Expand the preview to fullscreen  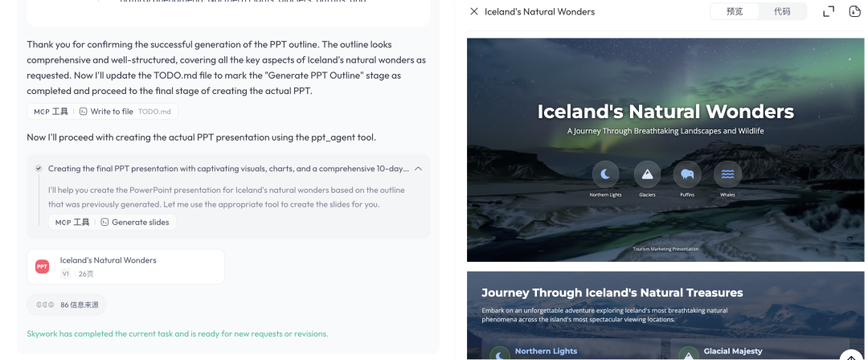tap(829, 11)
